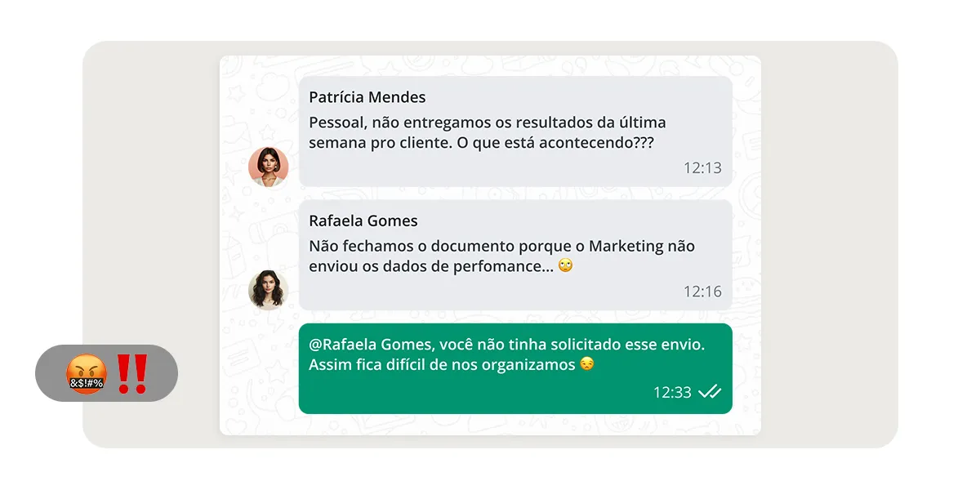The height and width of the screenshot is (490, 980).
Task: Click the double checkmark read receipt icon
Action: click(x=710, y=392)
